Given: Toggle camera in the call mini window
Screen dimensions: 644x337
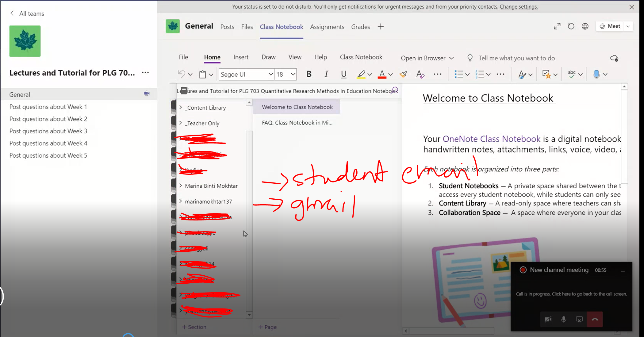Looking at the screenshot, I should (548, 319).
